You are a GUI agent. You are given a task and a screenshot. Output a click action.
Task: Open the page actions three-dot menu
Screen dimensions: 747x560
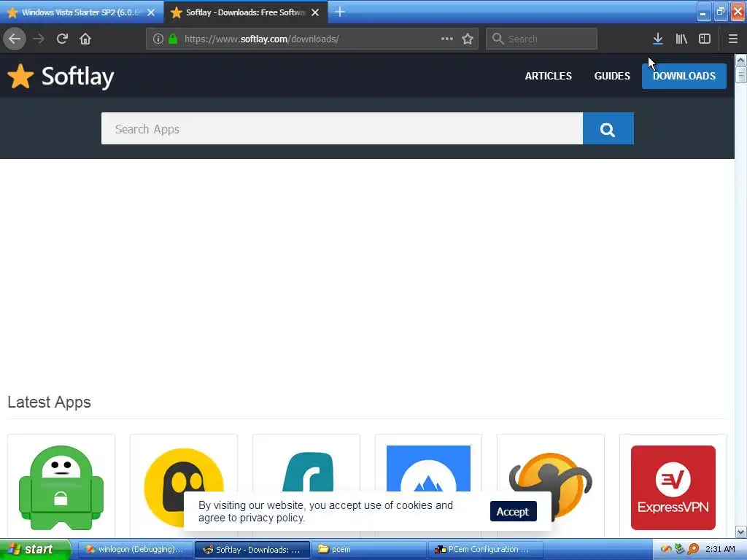coord(447,39)
